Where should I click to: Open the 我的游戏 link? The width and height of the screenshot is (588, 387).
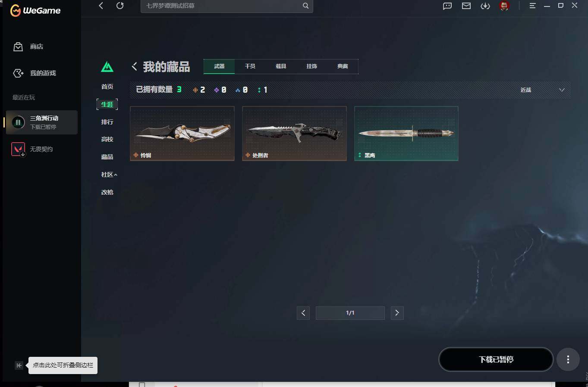pos(43,73)
